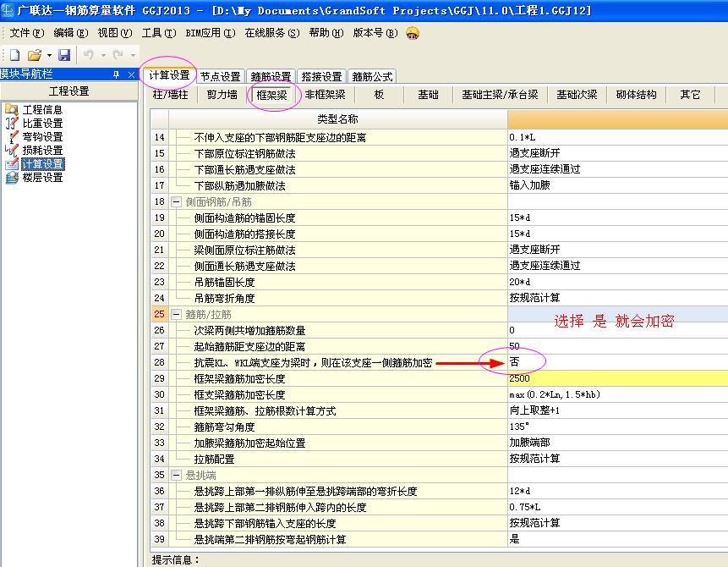
Task: Open the BIM应用(I) menu
Action: 211,33
